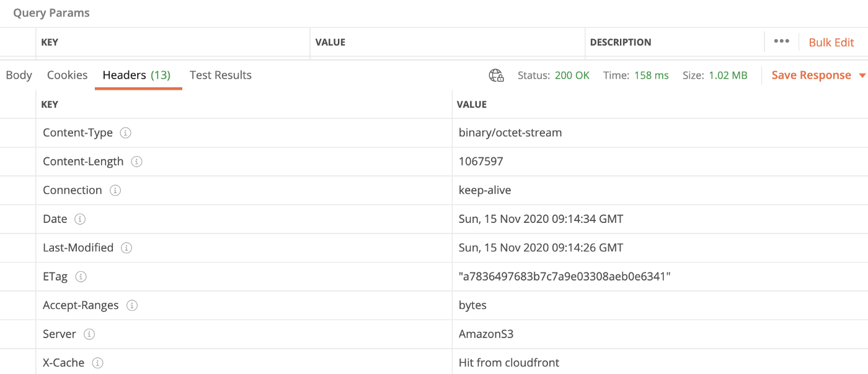Click info icon beside Content-Length
The height and width of the screenshot is (374, 868).
tap(137, 162)
